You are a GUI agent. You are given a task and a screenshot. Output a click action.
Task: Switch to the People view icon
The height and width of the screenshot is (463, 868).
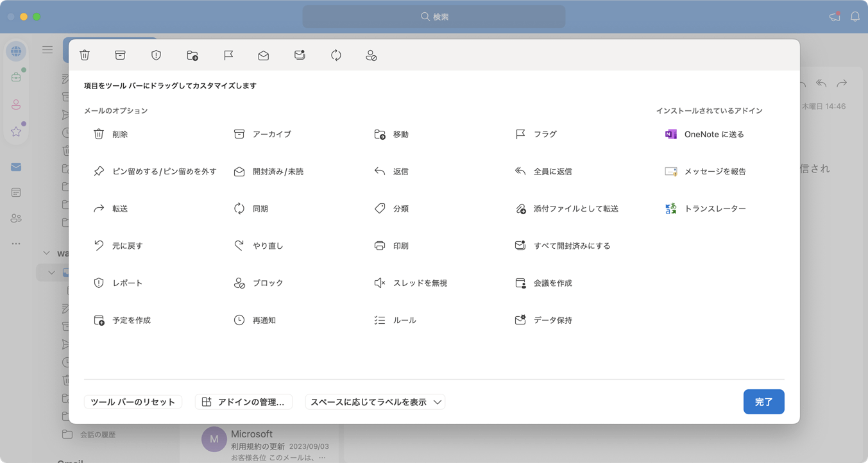pos(16,218)
